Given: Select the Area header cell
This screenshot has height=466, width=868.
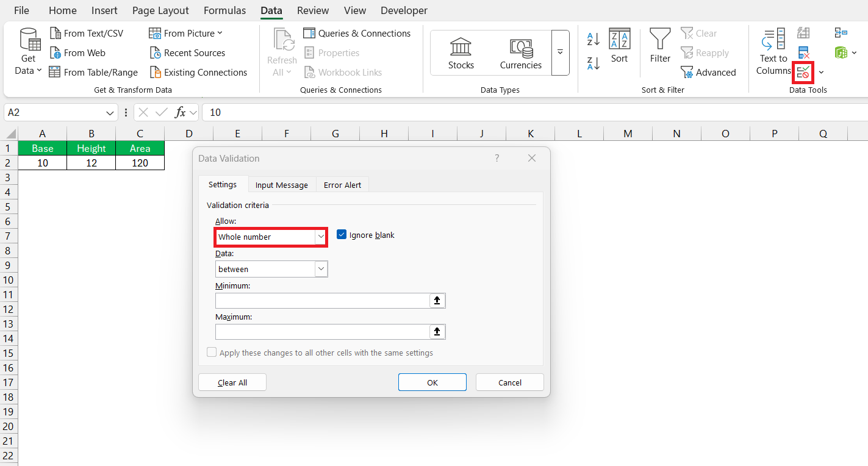Looking at the screenshot, I should [x=140, y=148].
